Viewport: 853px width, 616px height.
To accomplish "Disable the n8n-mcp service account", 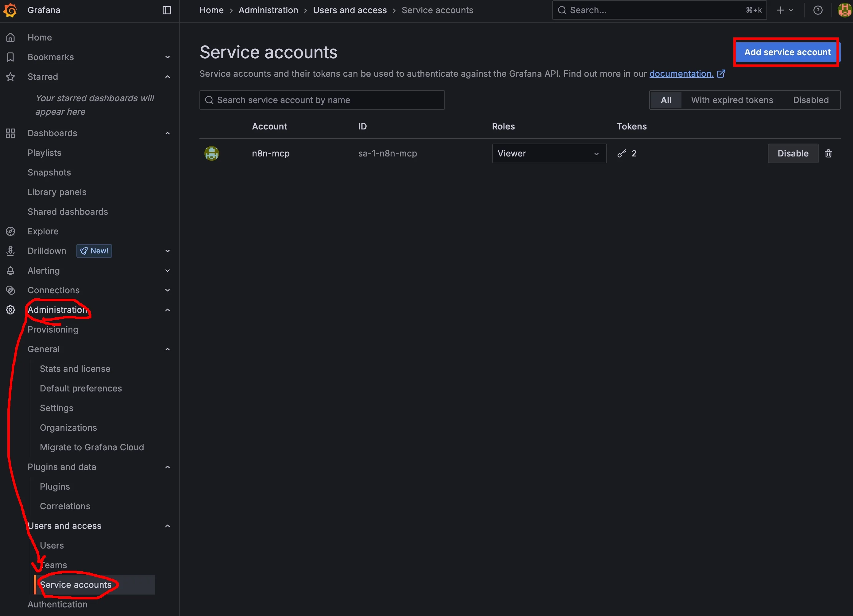I will tap(793, 153).
